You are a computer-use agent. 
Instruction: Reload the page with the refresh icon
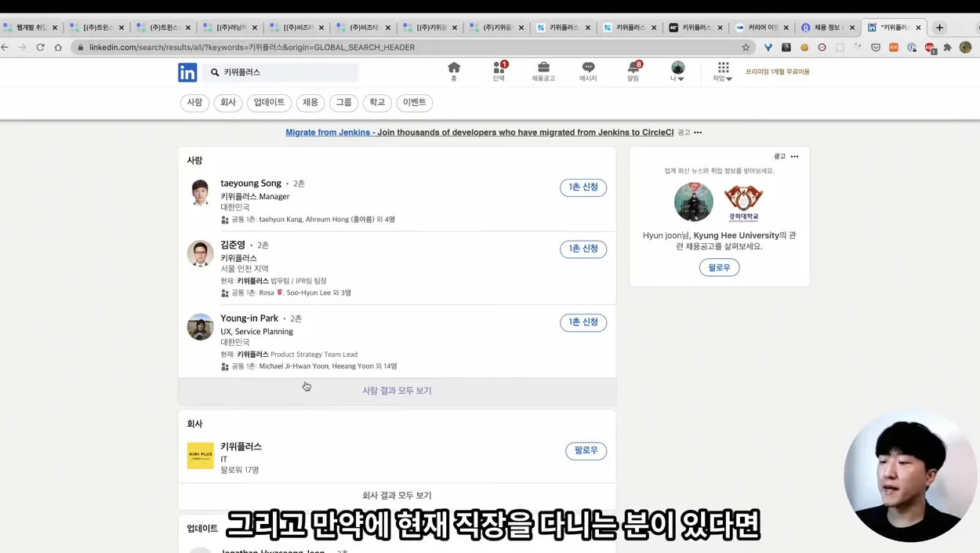[40, 47]
